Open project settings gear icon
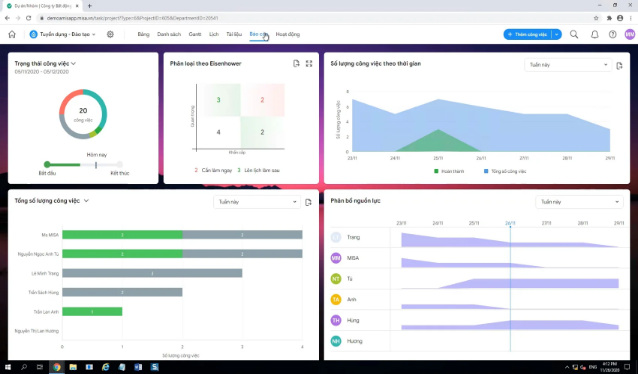This screenshot has height=374, width=638. (110, 35)
